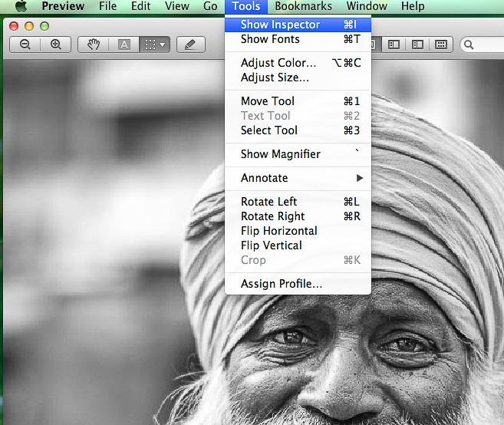
Task: Click the pencil Edit toolbar button
Action: [x=190, y=44]
